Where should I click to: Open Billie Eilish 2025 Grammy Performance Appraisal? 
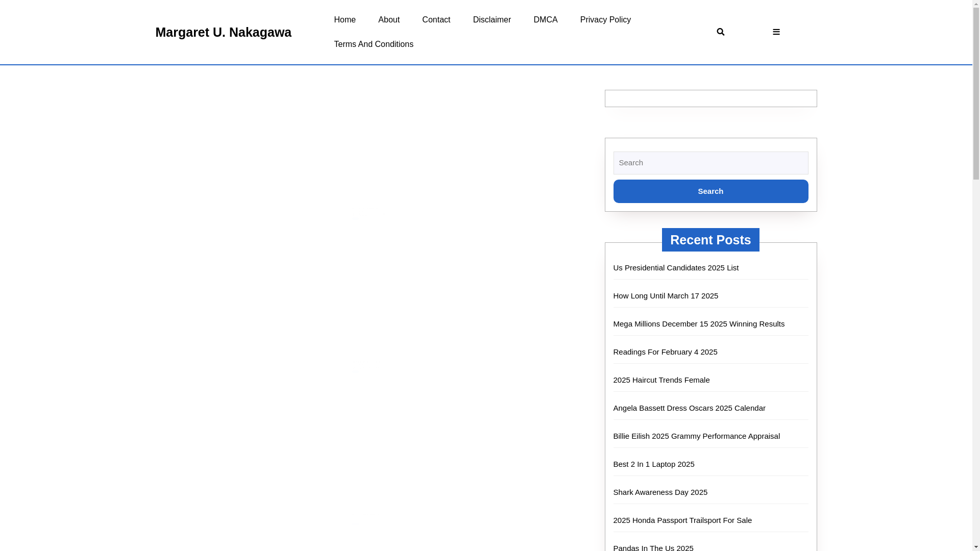[x=697, y=436]
